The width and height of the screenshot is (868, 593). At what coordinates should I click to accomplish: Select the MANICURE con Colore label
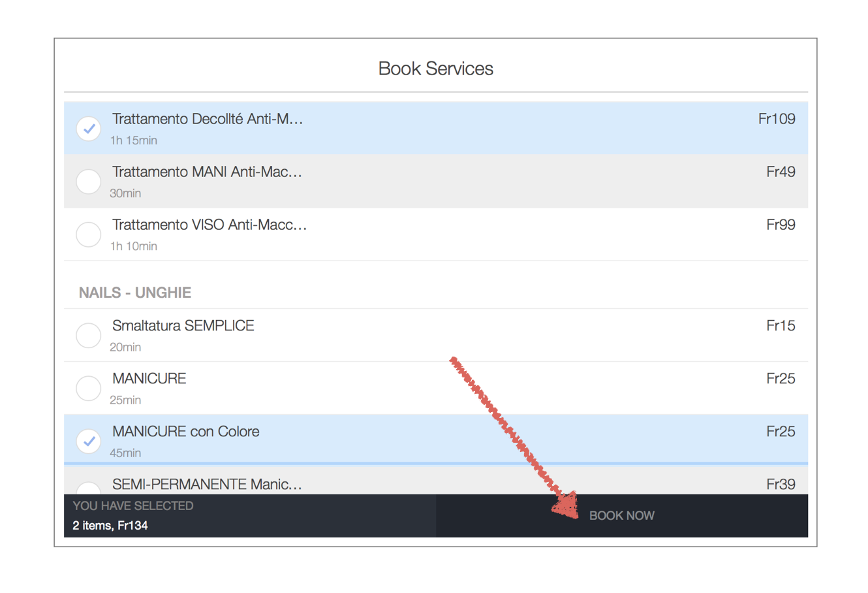point(185,431)
